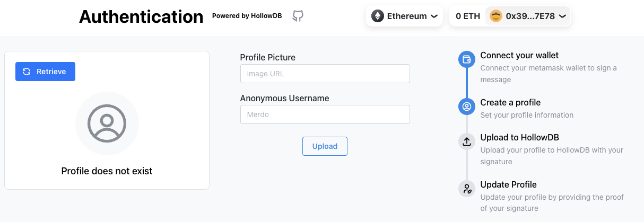This screenshot has width=644, height=222.
Task: Click the 0 ETH balance display
Action: tap(468, 16)
